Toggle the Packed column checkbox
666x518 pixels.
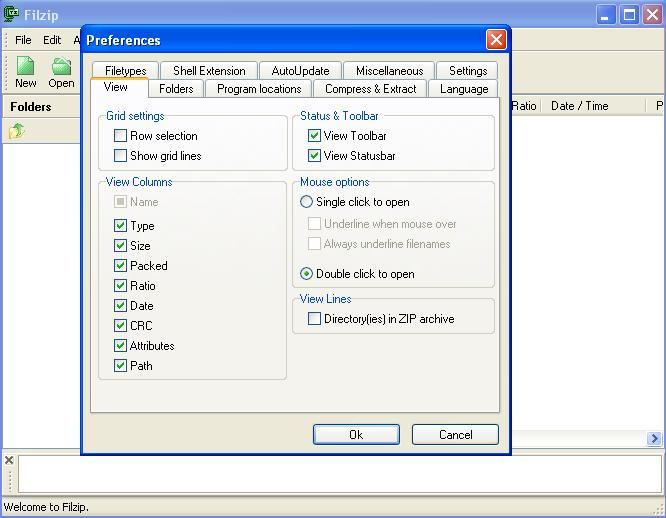tap(120, 265)
